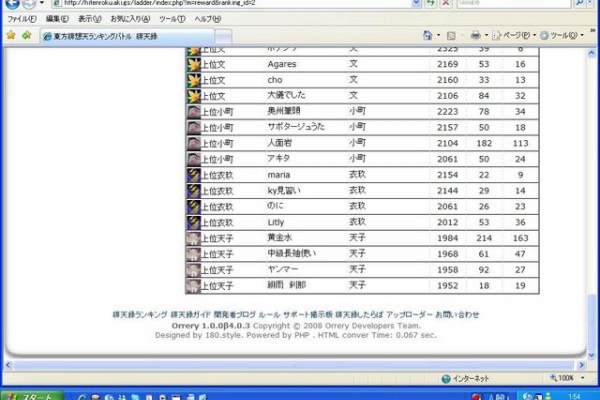This screenshot has width=600, height=400.
Task: Click the 上位小町 label in 人面岩 row
Action: click(x=217, y=144)
